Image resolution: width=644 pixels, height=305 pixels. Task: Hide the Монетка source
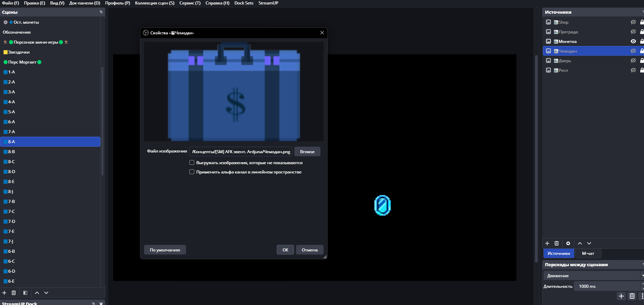(x=633, y=41)
